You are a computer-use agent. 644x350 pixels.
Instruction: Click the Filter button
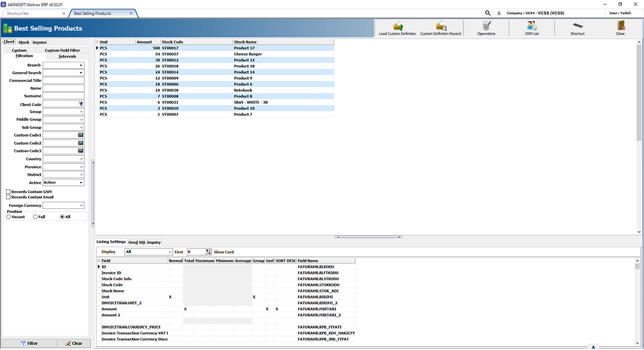pyautogui.click(x=28, y=343)
